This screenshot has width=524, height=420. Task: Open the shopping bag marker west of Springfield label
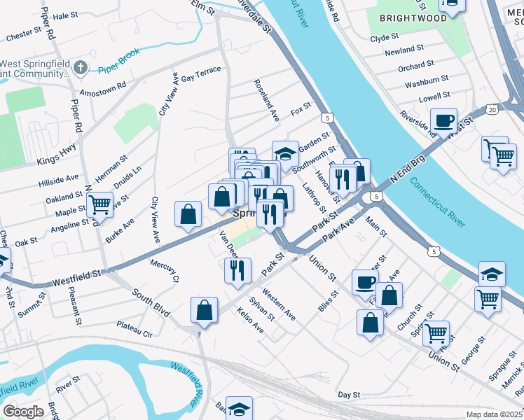188,216
